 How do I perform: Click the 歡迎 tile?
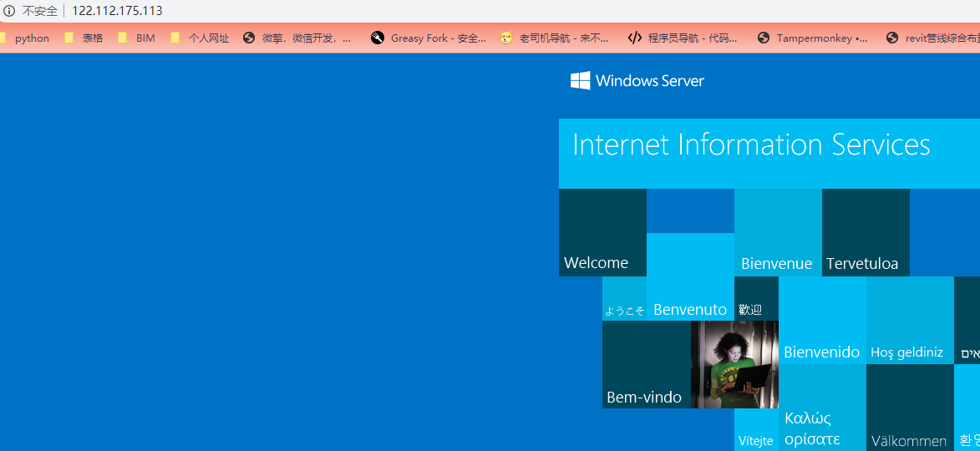coord(756,299)
